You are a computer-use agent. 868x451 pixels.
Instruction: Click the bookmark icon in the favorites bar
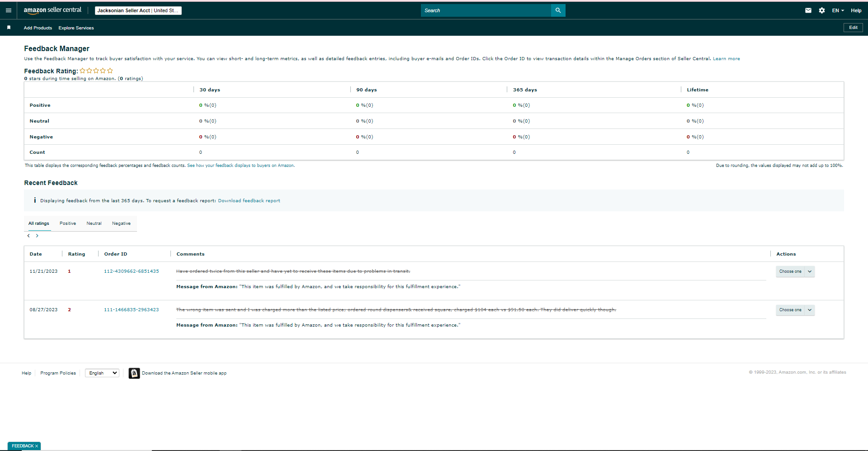pos(9,28)
